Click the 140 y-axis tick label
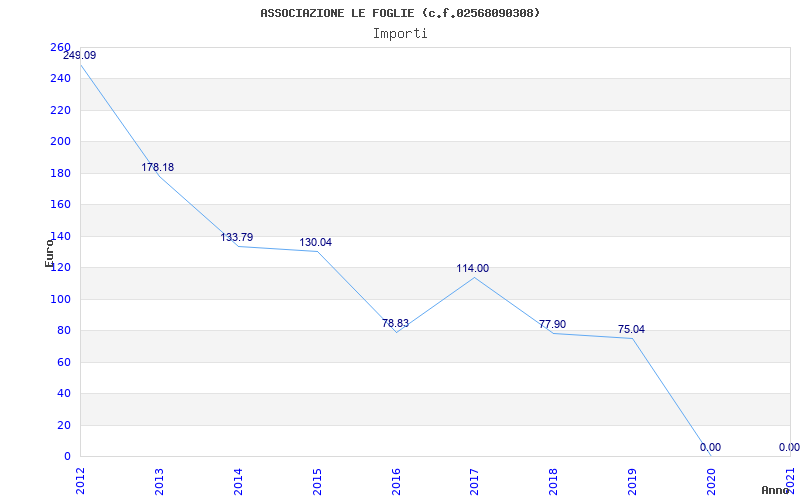Image resolution: width=800 pixels, height=500 pixels. pyautogui.click(x=60, y=236)
